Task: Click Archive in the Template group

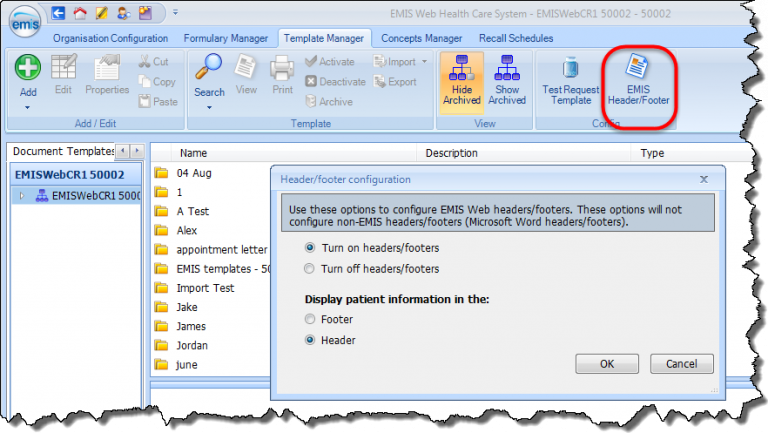Action: (x=329, y=102)
